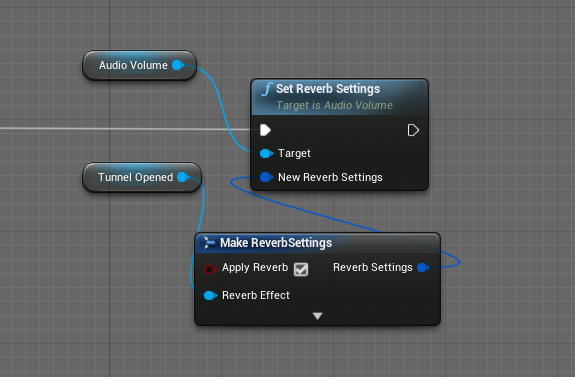The height and width of the screenshot is (377, 575).
Task: Click the 'Apply Reverb' pin label
Action: point(255,268)
